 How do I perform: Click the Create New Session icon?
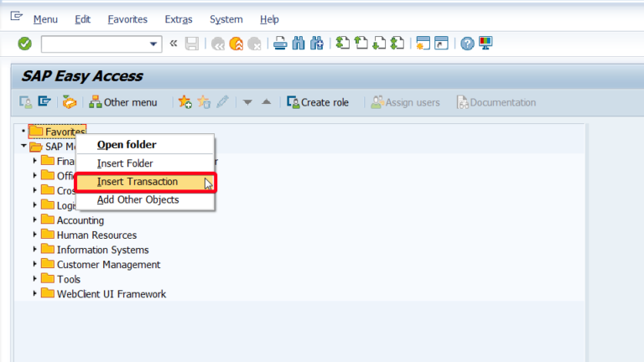(x=423, y=43)
